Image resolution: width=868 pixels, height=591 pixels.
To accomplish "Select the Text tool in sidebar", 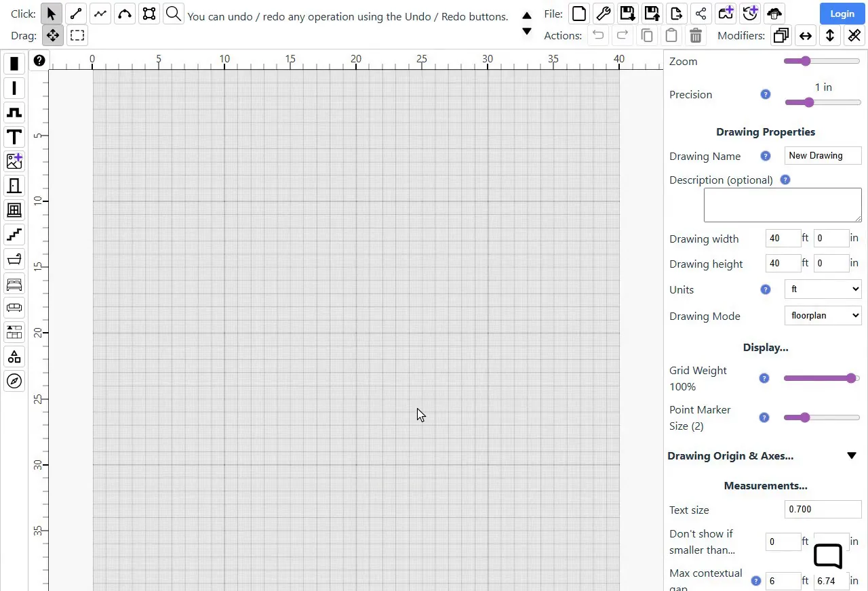I will coord(14,137).
